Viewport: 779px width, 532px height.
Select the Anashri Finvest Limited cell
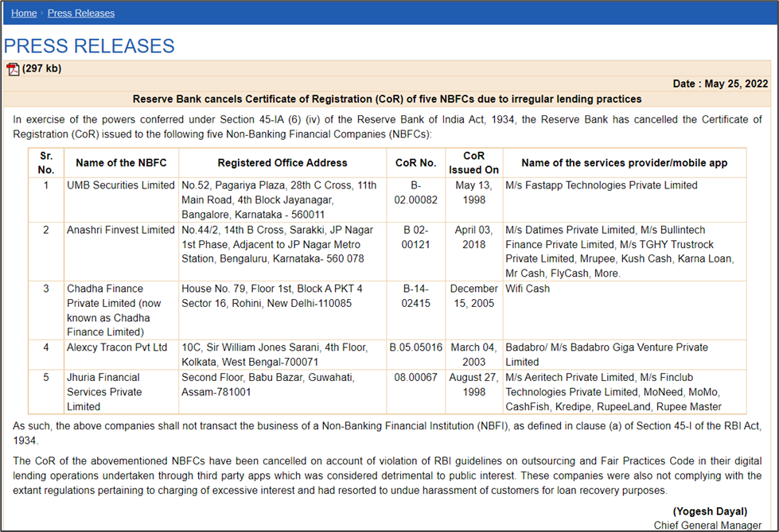[121, 251]
